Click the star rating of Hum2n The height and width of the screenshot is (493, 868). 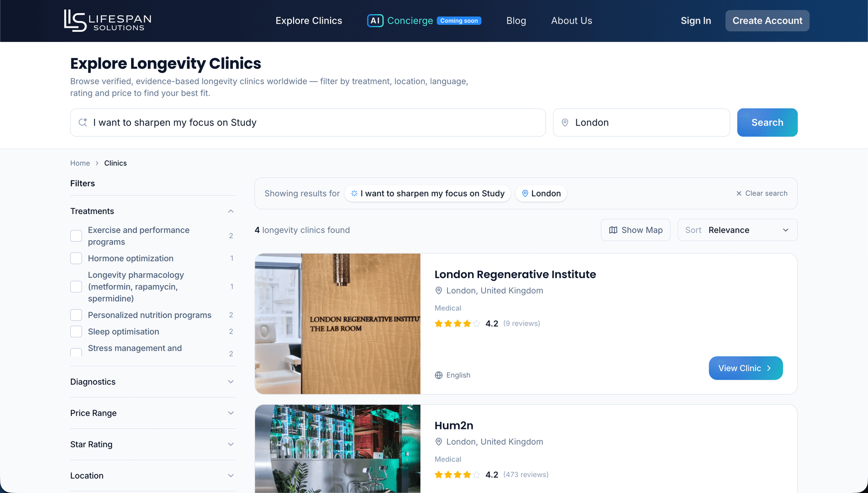[x=458, y=475]
